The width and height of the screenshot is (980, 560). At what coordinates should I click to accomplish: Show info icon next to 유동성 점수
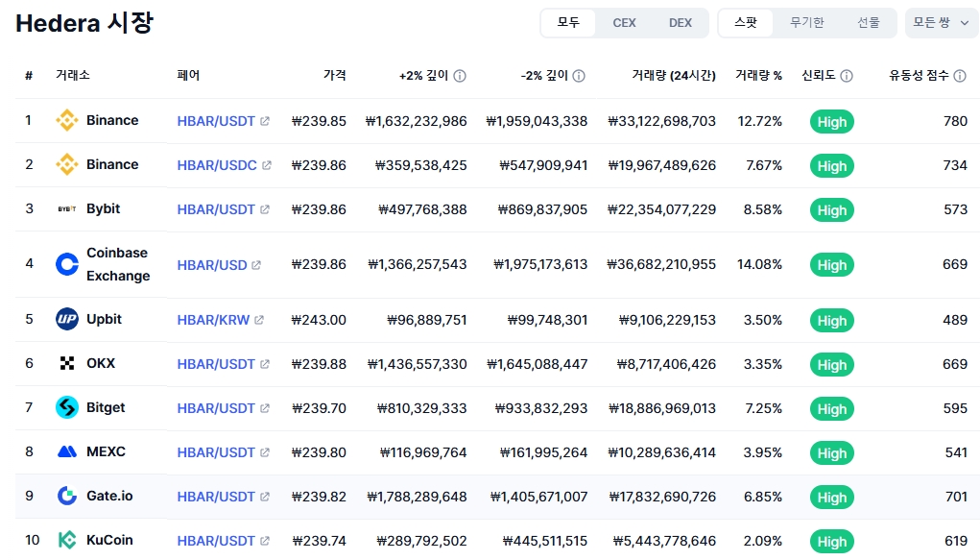pyautogui.click(x=960, y=76)
